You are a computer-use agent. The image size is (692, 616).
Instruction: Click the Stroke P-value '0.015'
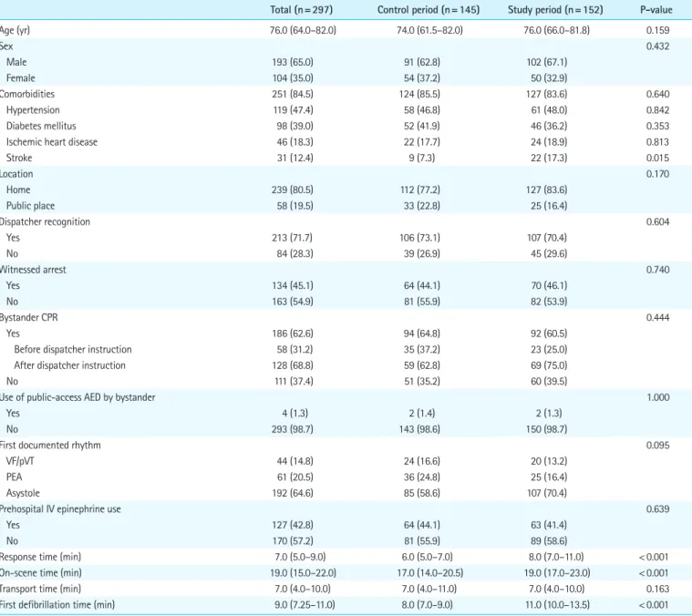tap(657, 158)
